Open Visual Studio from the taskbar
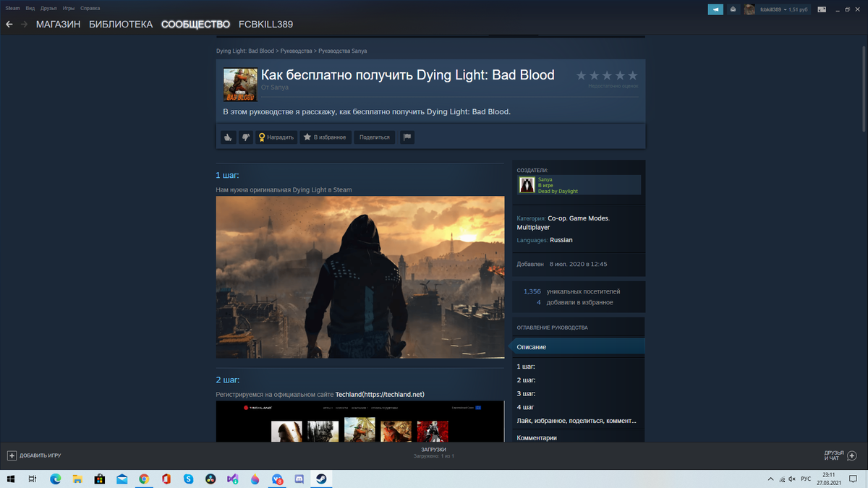 point(233,479)
